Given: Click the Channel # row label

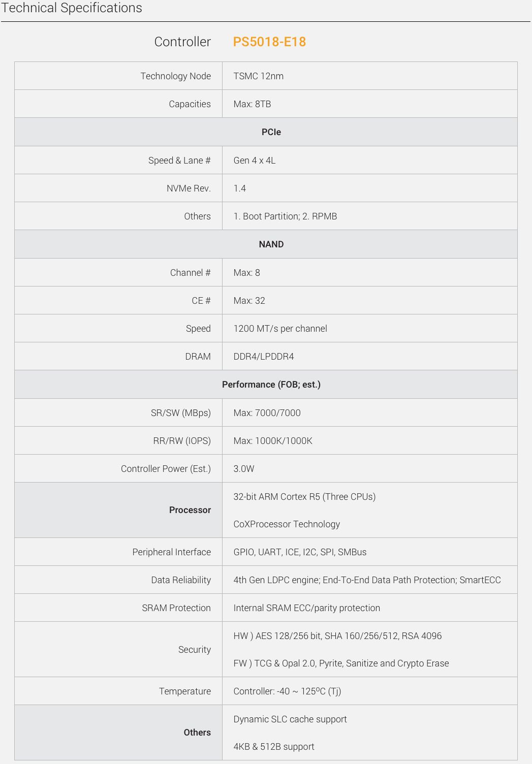Looking at the screenshot, I should pyautogui.click(x=190, y=273).
